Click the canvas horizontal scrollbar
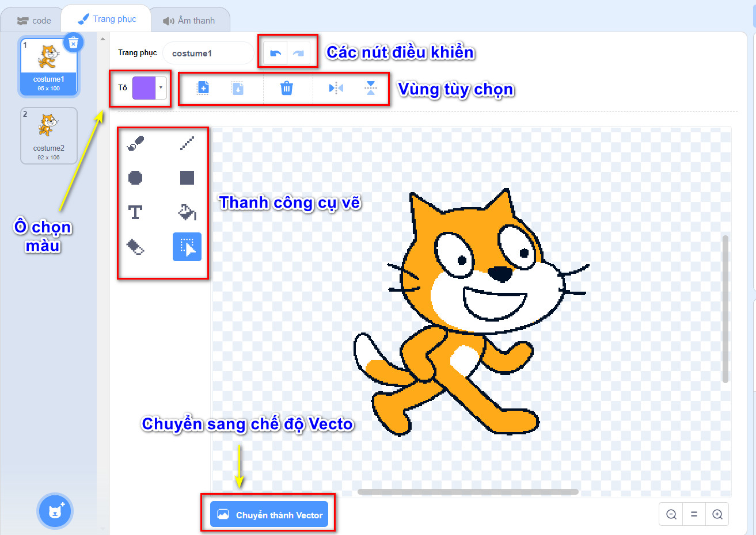The image size is (756, 535). pyautogui.click(x=468, y=492)
